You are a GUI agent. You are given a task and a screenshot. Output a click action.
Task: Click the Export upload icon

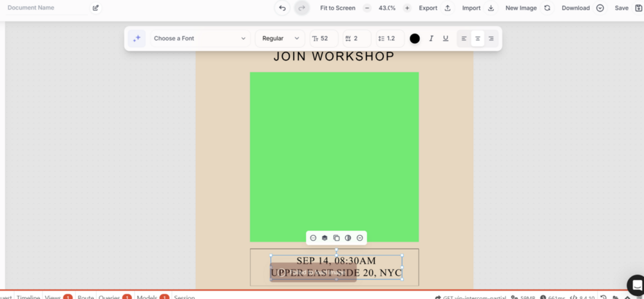[448, 8]
